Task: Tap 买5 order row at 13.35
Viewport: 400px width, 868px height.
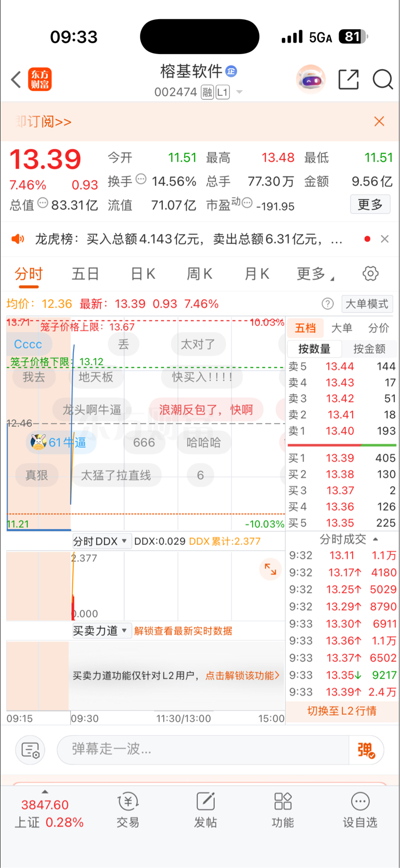Action: [342, 523]
